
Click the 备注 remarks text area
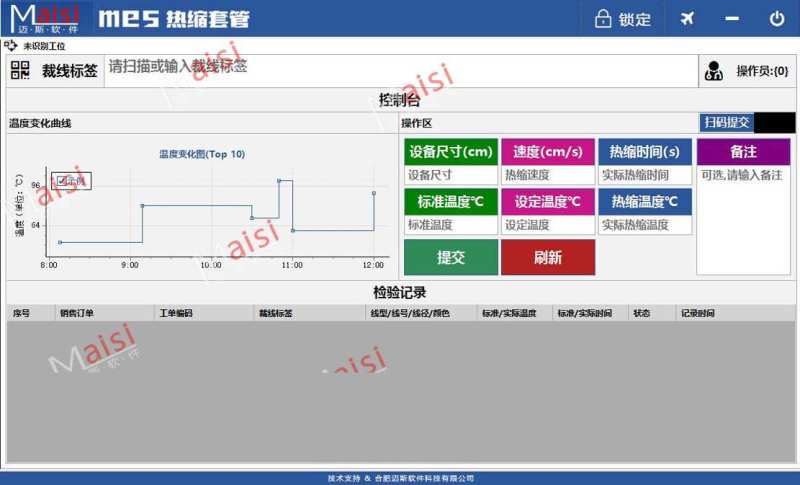click(743, 220)
